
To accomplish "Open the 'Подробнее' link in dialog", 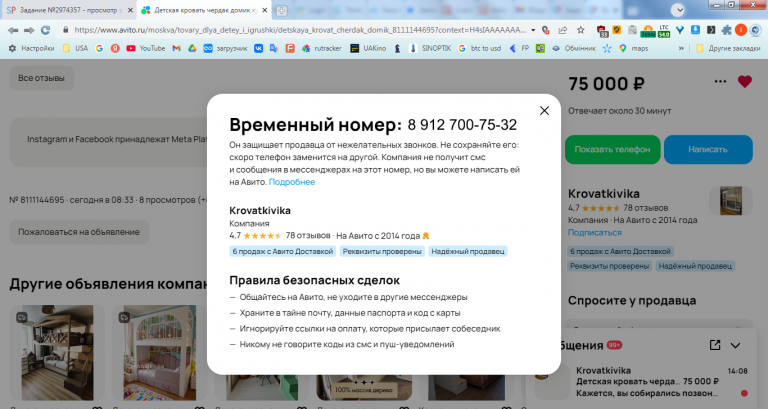I will [292, 182].
